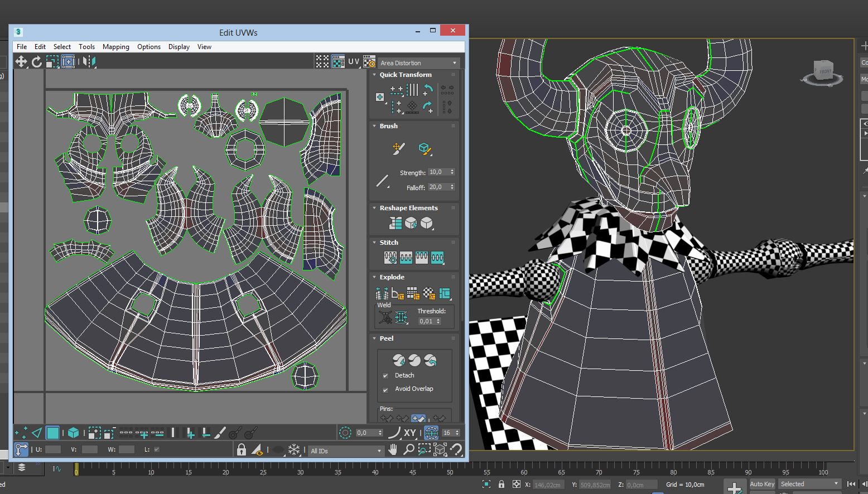Click the Mirror Horizontal icon
Viewport: 868px width, 494px height.
[x=89, y=62]
